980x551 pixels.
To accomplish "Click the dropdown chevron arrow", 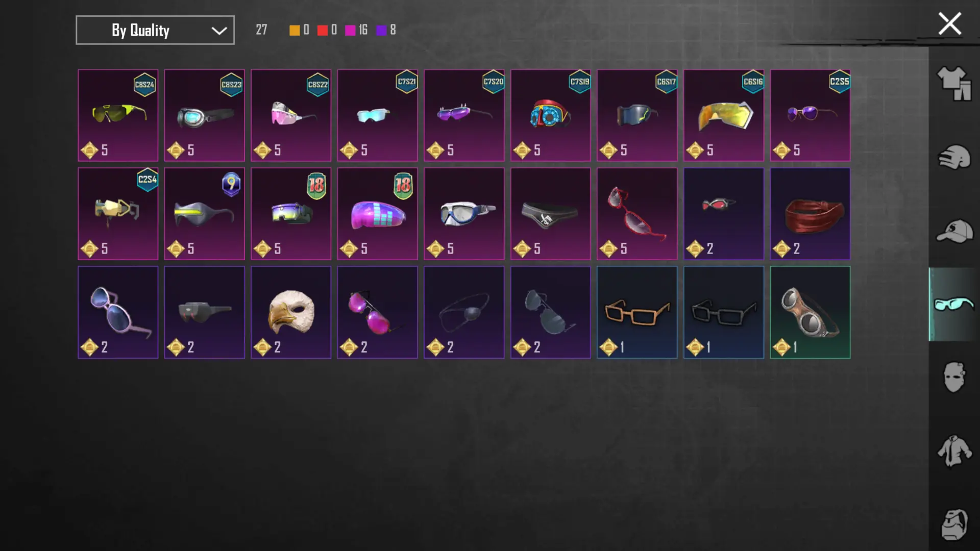I will point(219,31).
